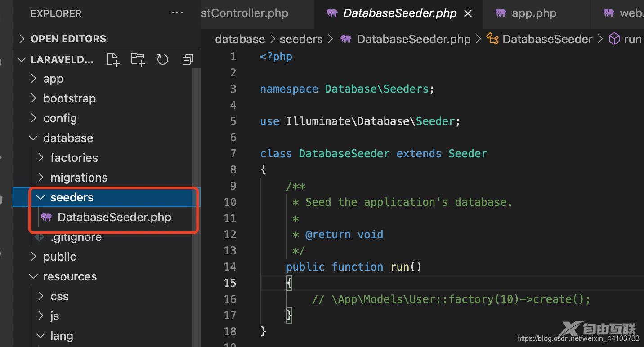Click the class symbol icon in breadcrumb
This screenshot has width=644, height=347.
point(492,39)
